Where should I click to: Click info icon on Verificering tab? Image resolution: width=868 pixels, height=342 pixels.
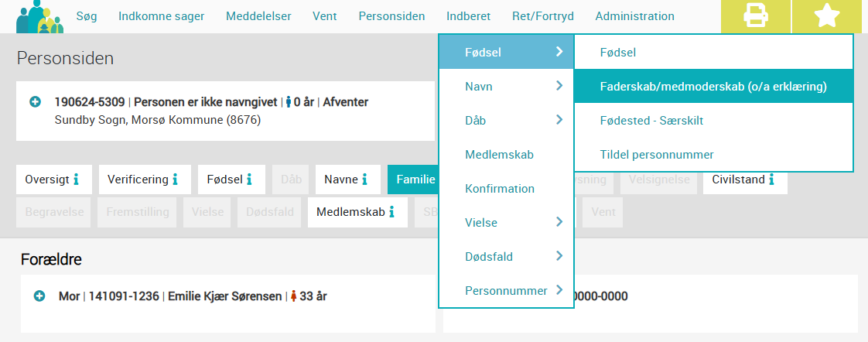pos(175,180)
